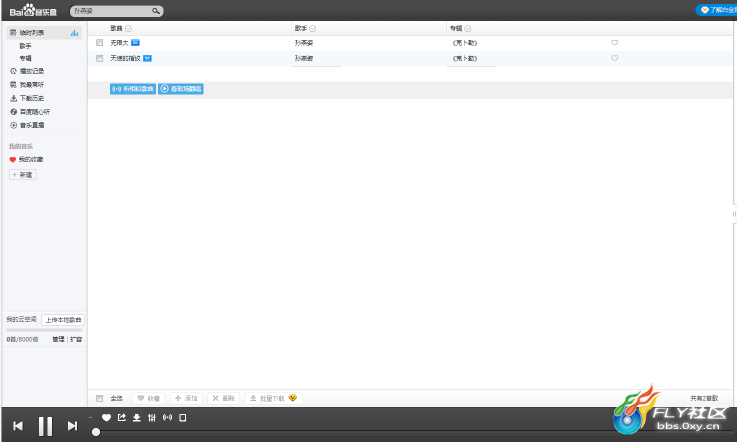Click the playback progress slider knob
The image size is (737, 442).
(x=96, y=432)
